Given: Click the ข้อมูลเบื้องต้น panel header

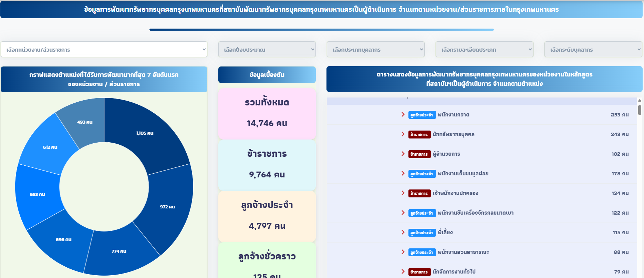Looking at the screenshot, I should click(x=267, y=75).
